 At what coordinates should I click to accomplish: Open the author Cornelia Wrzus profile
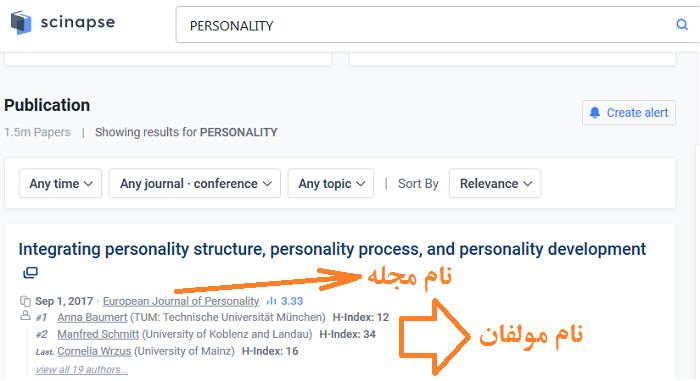[x=94, y=351]
